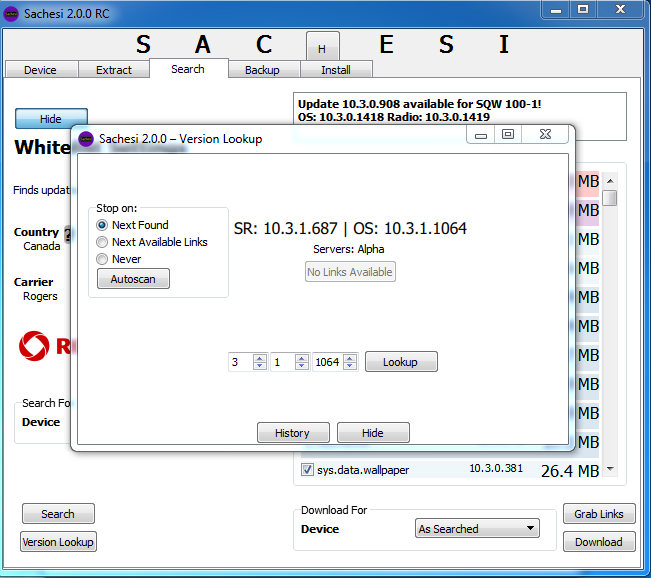Minimize the Version Lookup dialog
The height and width of the screenshot is (578, 651).
coord(481,135)
